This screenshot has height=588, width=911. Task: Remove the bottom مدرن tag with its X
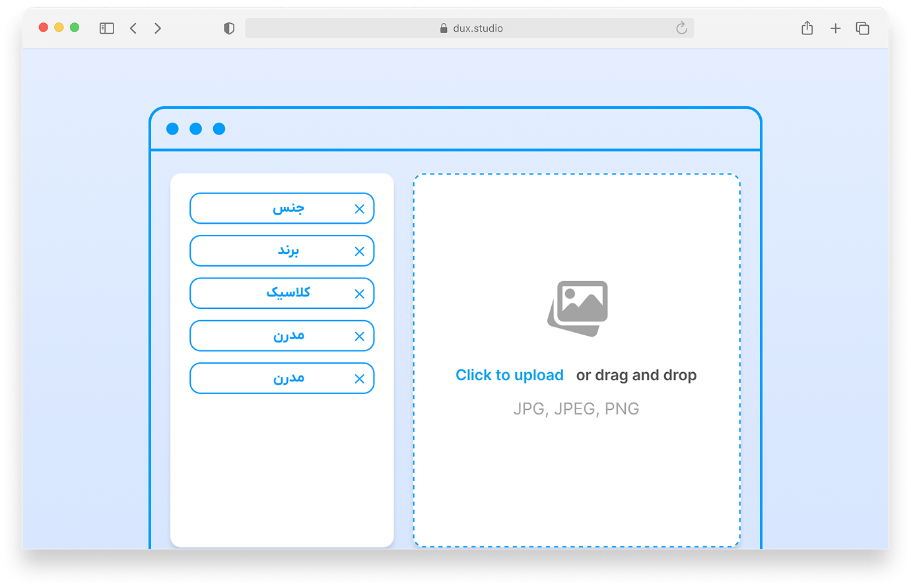pos(359,379)
